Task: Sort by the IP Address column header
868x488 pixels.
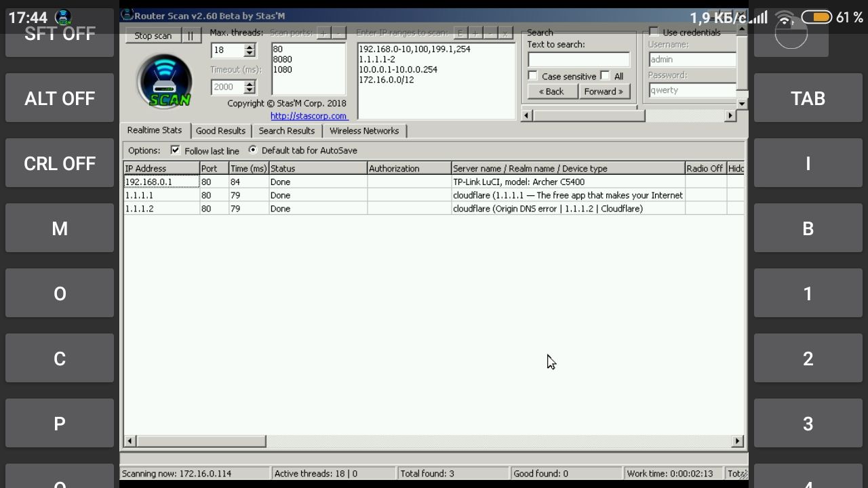Action: coord(161,168)
